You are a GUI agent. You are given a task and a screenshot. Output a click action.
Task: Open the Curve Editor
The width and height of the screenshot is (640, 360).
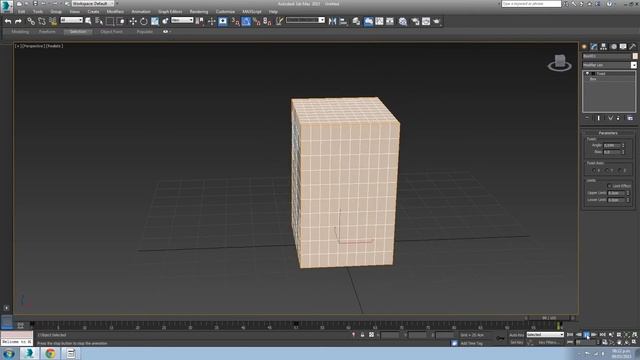pos(379,21)
